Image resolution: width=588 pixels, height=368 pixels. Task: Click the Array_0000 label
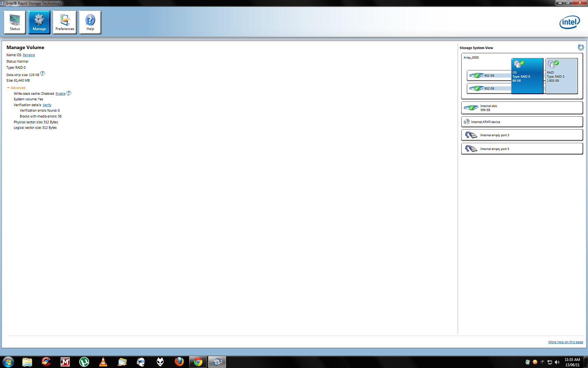(x=471, y=58)
